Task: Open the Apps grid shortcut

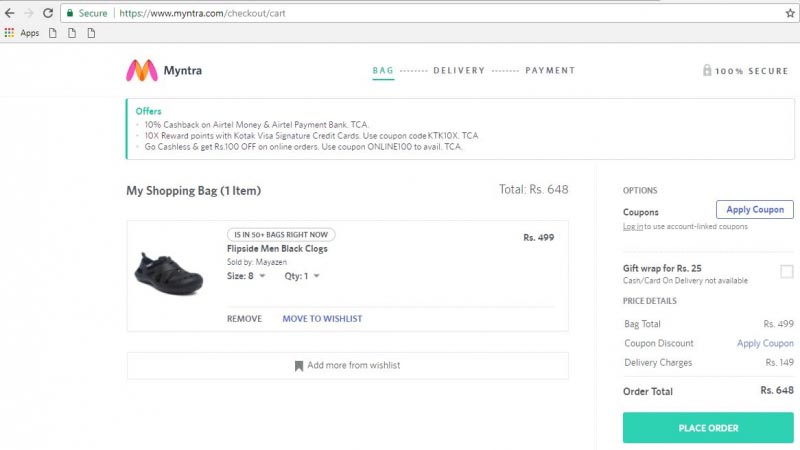Action: 9,33
